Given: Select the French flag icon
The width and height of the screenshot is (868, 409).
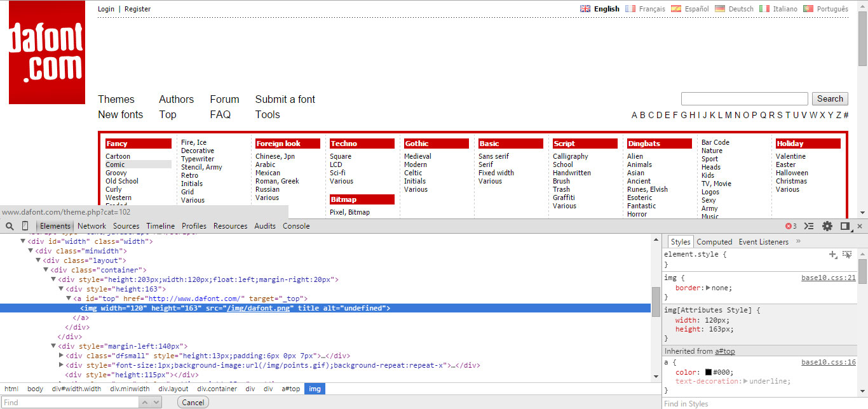Looking at the screenshot, I should [630, 9].
